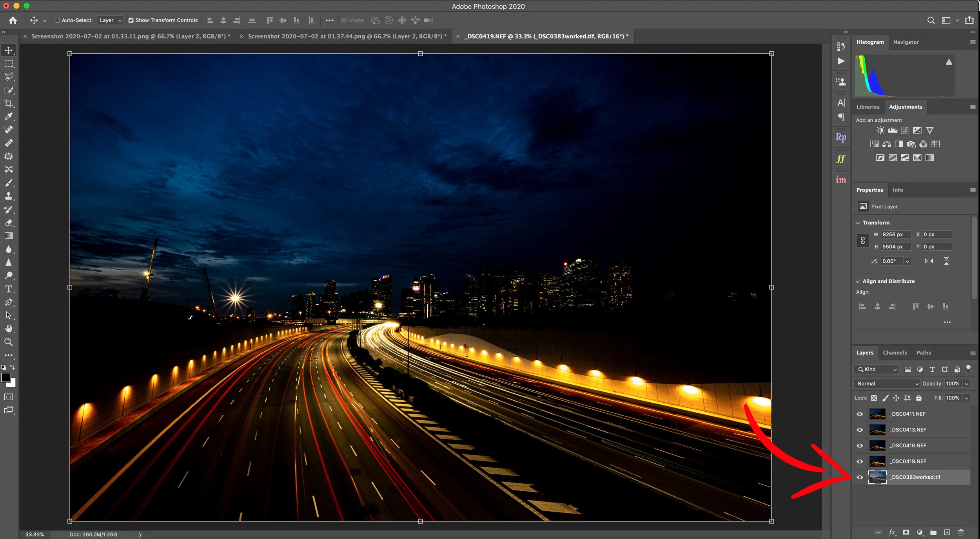Select the Horizontal Type tool

click(x=9, y=289)
